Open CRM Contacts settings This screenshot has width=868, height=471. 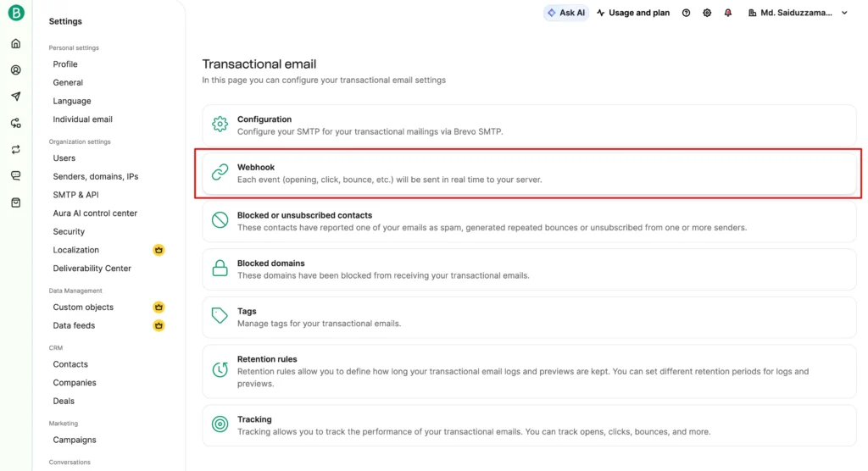pos(70,364)
